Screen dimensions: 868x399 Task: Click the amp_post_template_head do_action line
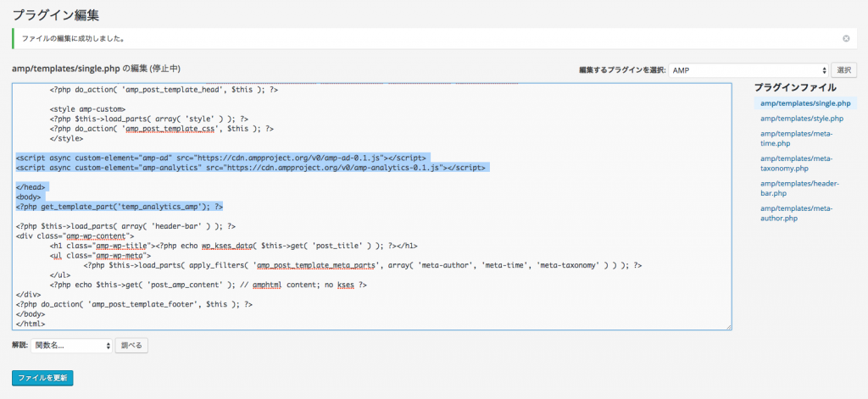click(164, 89)
